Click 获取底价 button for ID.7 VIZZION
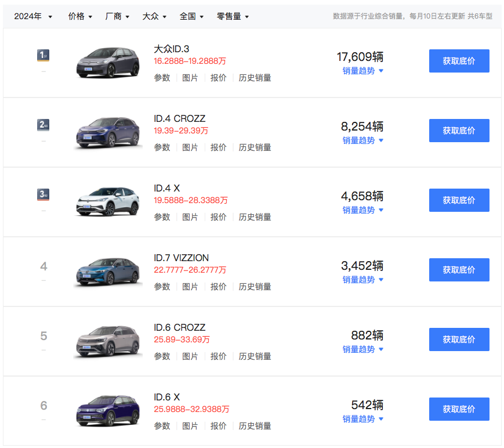 click(459, 270)
